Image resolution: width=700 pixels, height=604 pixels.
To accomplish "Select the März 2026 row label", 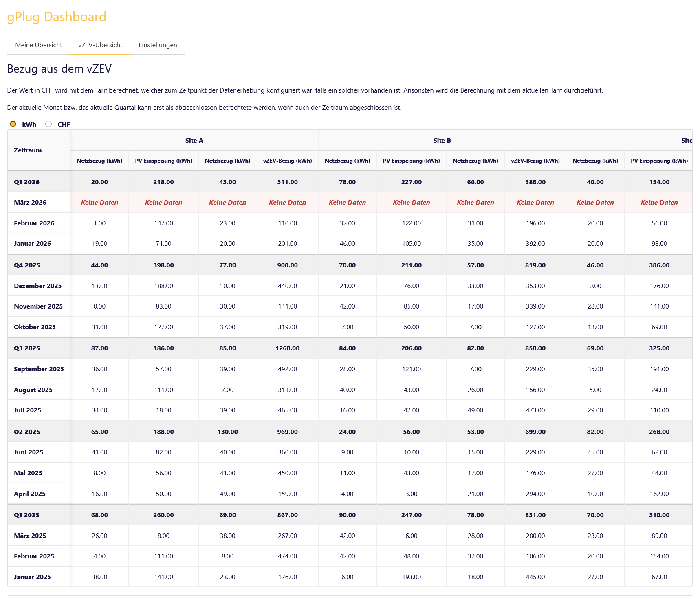I will click(x=30, y=203).
